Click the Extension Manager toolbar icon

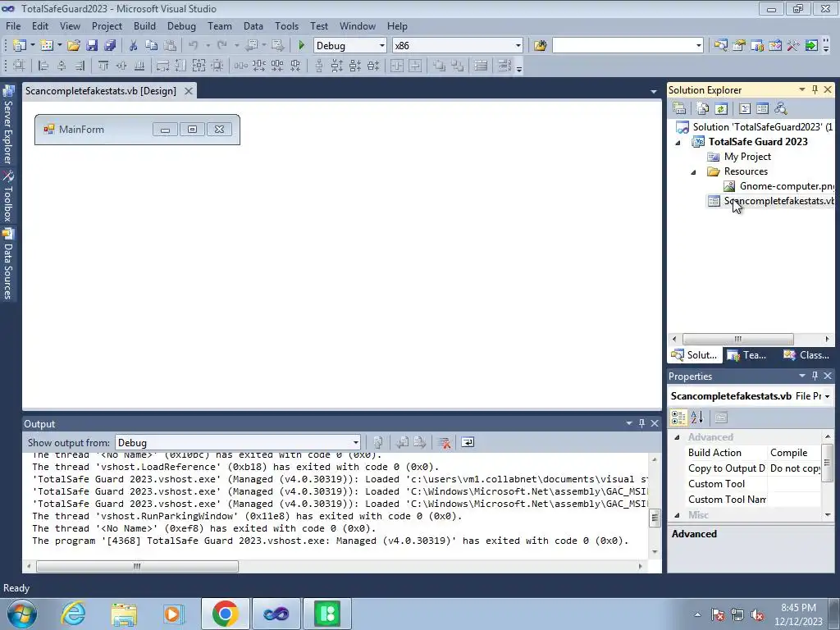811,46
